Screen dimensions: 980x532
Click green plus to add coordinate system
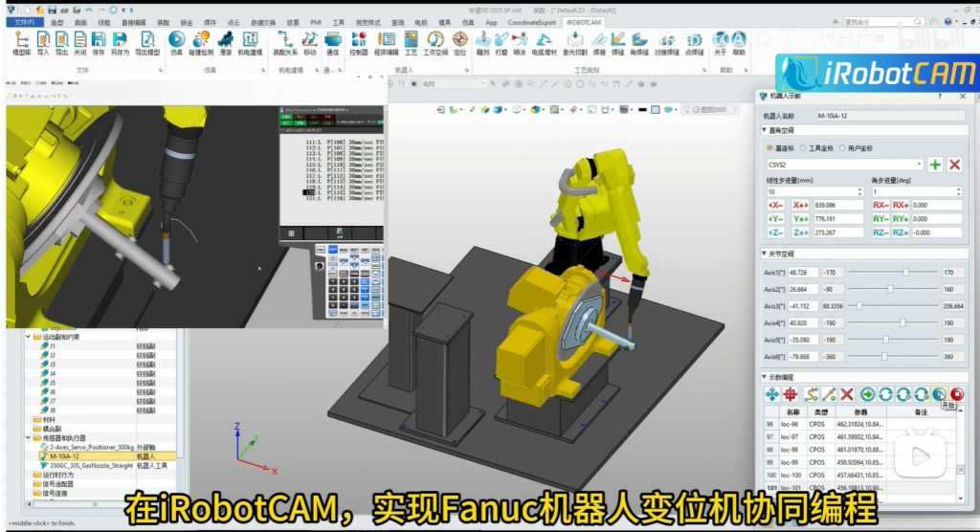click(x=935, y=165)
